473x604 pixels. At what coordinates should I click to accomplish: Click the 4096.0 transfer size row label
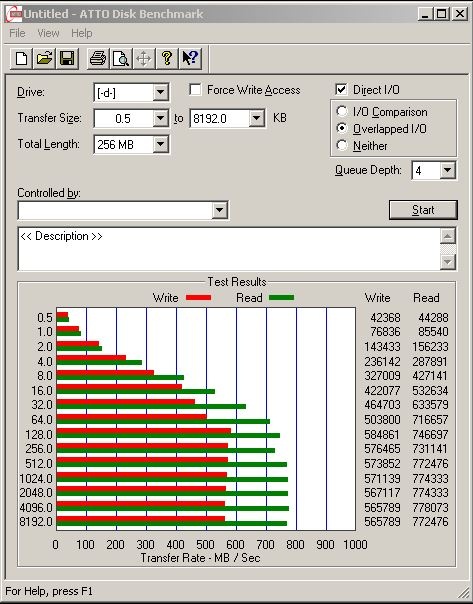(36, 507)
